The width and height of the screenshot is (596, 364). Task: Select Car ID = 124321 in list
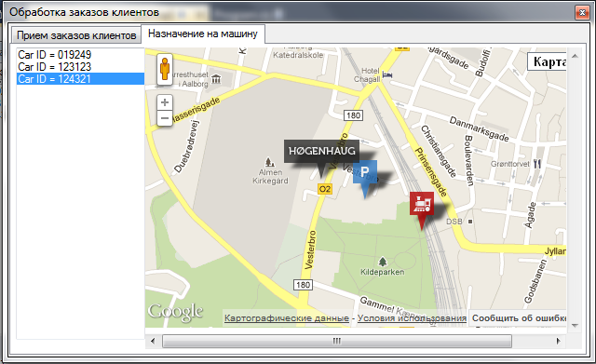80,79
